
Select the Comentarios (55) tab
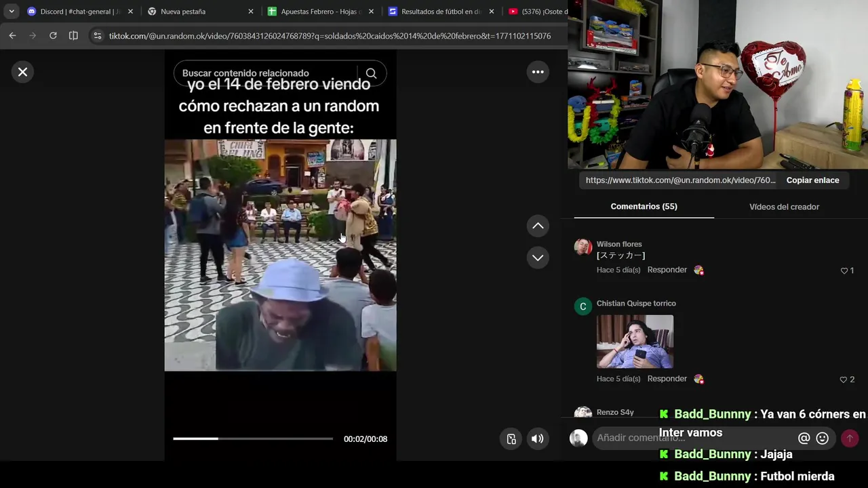point(644,207)
